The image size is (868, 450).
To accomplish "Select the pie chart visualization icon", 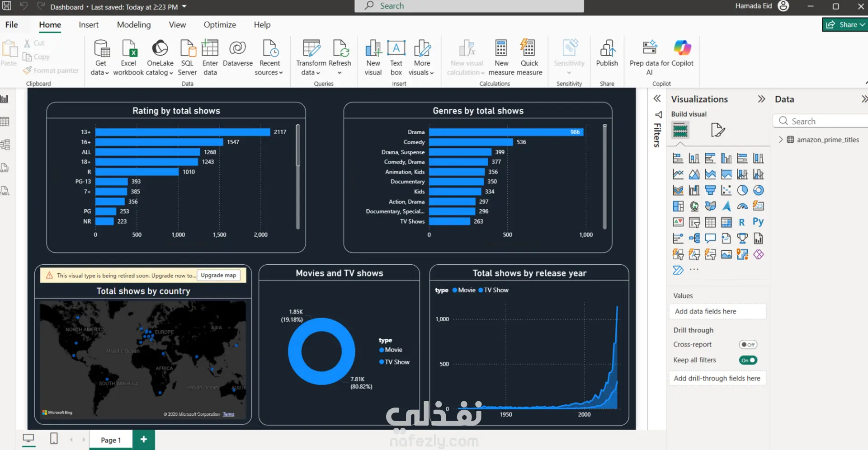I will [x=742, y=190].
